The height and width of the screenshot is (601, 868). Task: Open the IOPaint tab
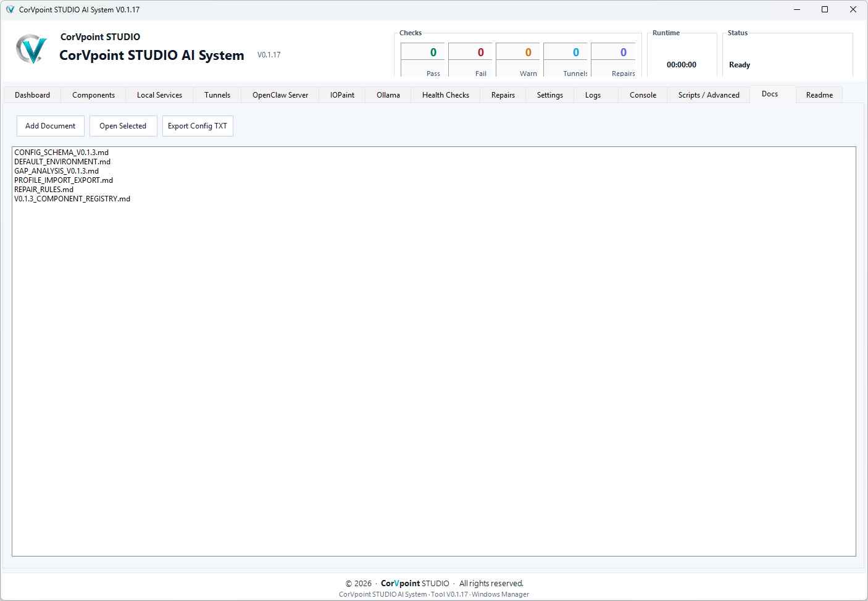tap(342, 95)
